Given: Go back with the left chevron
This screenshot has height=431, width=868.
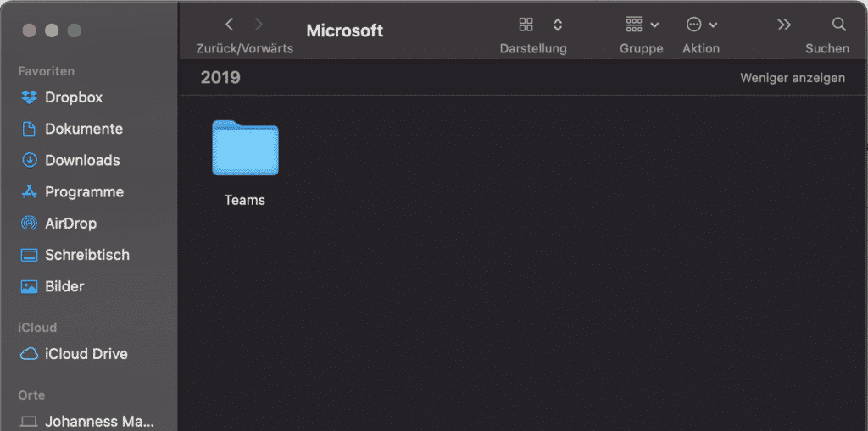Looking at the screenshot, I should (x=230, y=25).
